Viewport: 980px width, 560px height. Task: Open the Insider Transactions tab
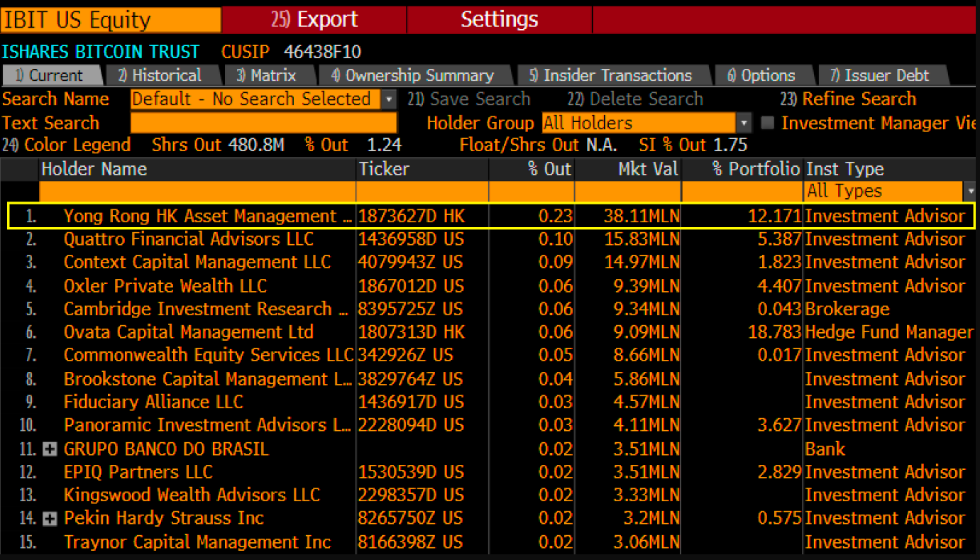[x=610, y=75]
